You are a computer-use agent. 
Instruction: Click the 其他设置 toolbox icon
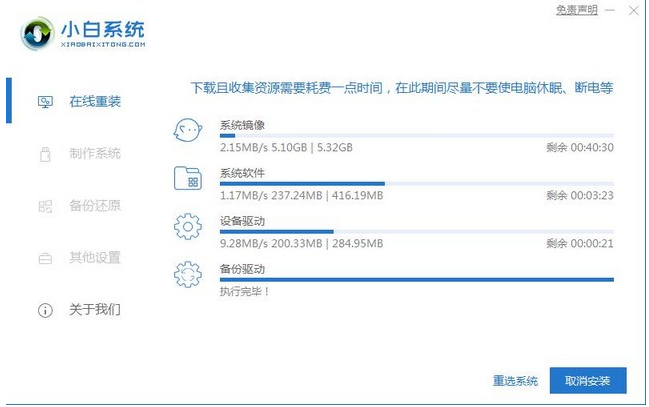click(x=45, y=258)
